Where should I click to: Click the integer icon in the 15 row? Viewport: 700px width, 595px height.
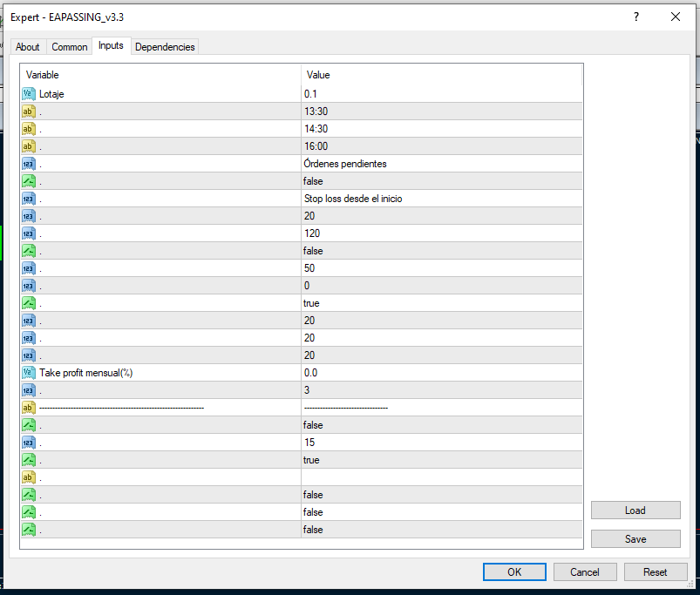[29, 443]
